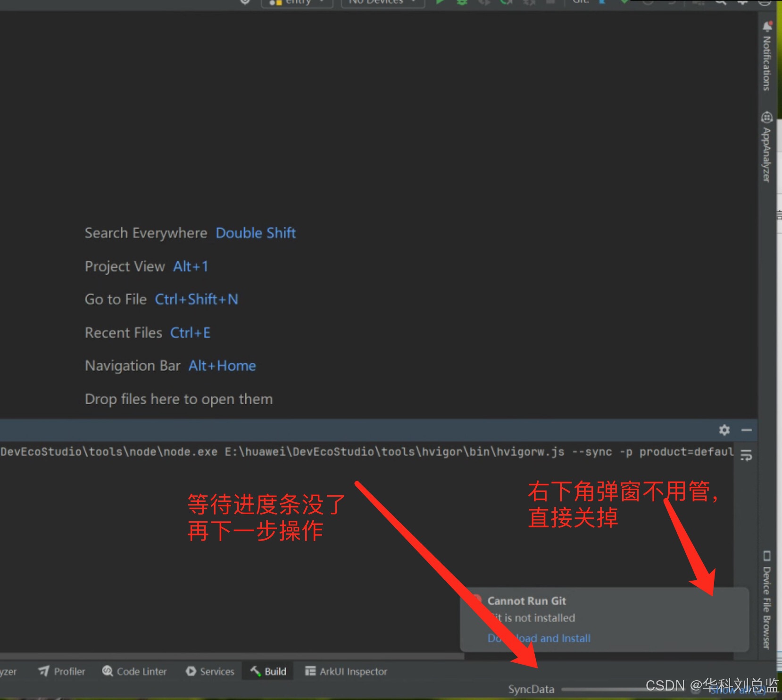Switch to the Build tab

pos(268,671)
